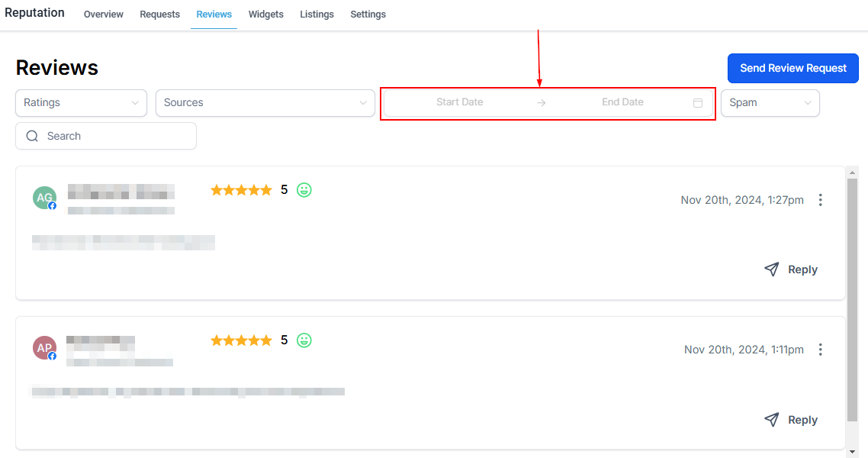Go to the Widgets tab
This screenshot has width=868, height=458.
(x=265, y=15)
